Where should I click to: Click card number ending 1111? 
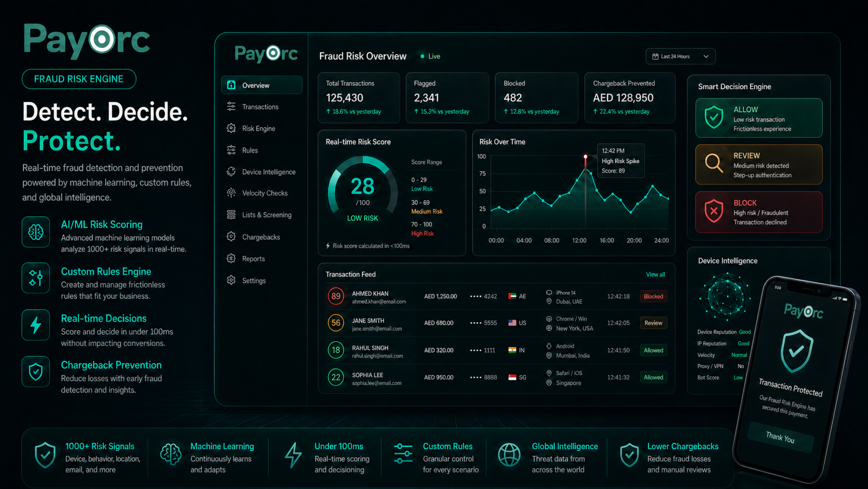pos(483,350)
